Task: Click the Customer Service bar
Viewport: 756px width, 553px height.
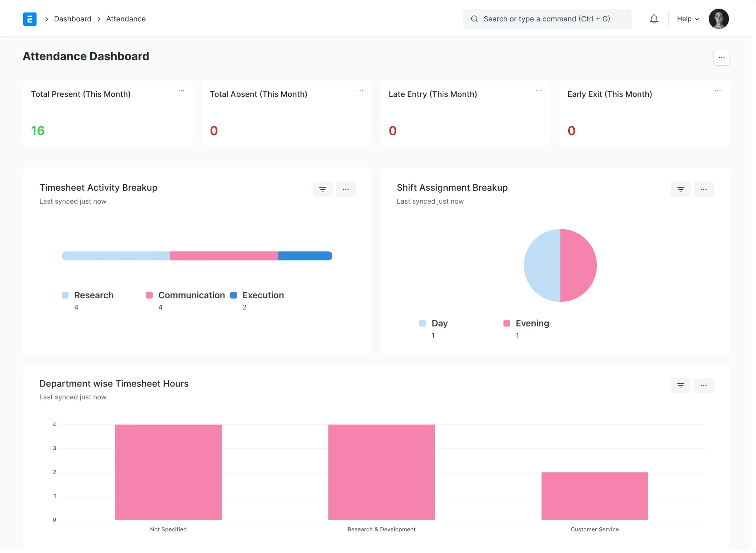Action: (x=594, y=496)
